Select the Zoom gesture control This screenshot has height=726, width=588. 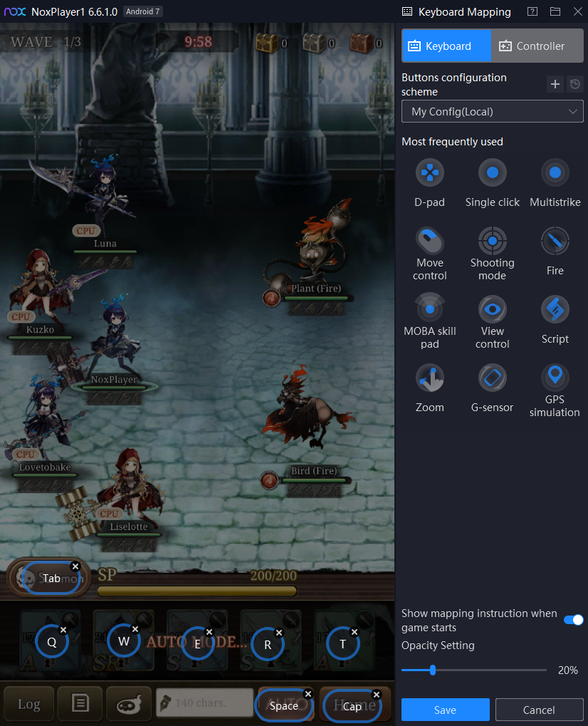click(430, 378)
